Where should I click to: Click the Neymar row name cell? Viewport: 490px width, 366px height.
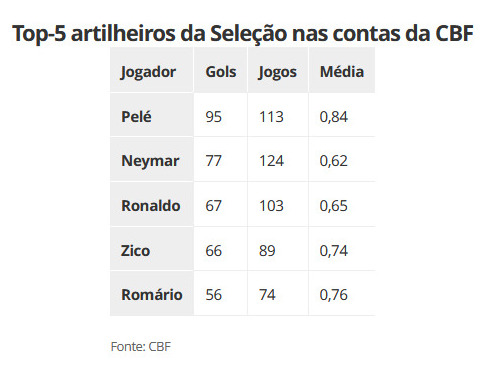[x=152, y=159]
